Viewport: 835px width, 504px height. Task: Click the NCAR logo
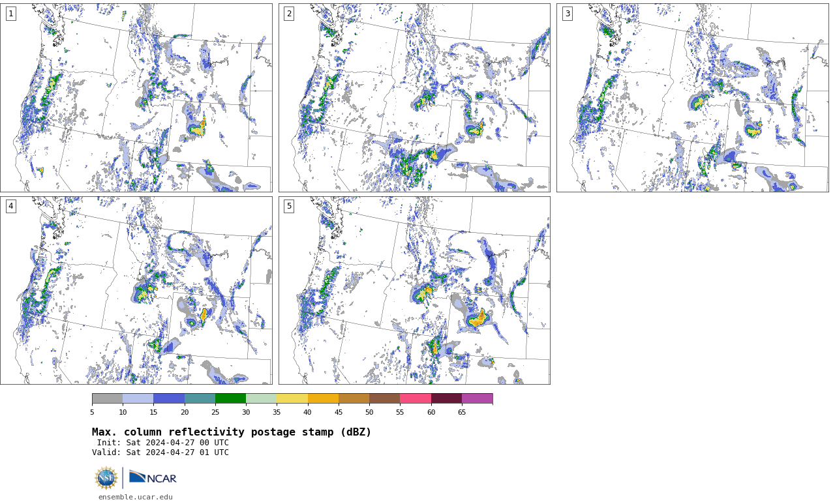(153, 477)
